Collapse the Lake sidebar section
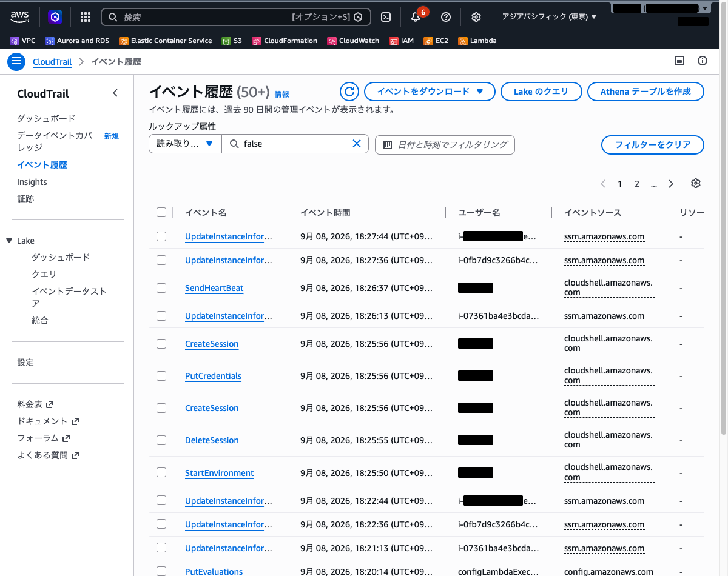 point(9,241)
